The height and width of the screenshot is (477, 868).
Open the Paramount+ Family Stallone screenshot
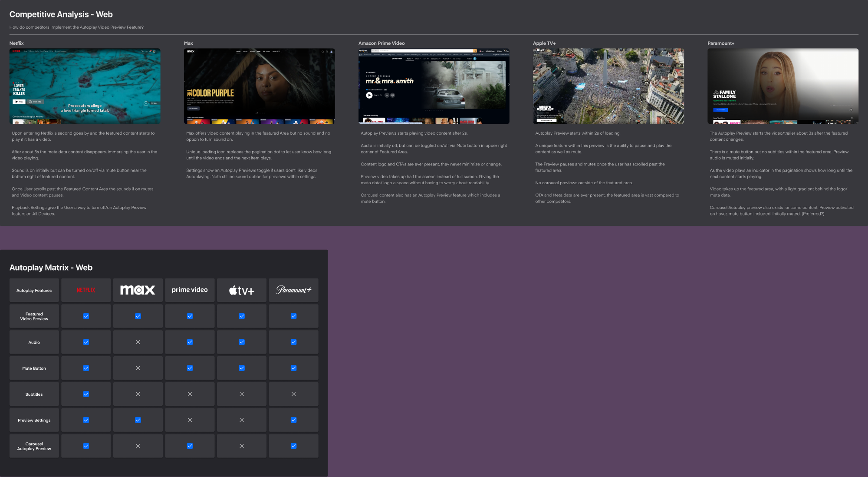783,86
